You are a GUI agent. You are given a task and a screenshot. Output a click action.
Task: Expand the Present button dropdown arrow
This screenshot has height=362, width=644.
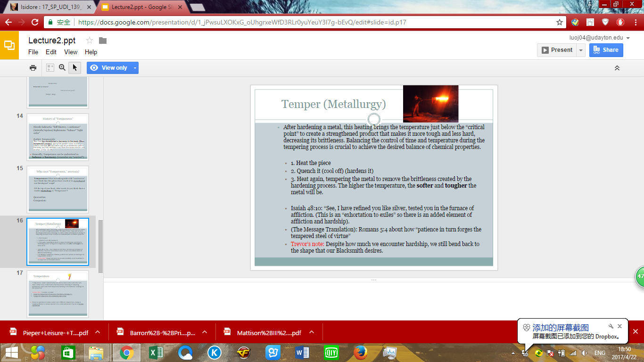(x=581, y=50)
